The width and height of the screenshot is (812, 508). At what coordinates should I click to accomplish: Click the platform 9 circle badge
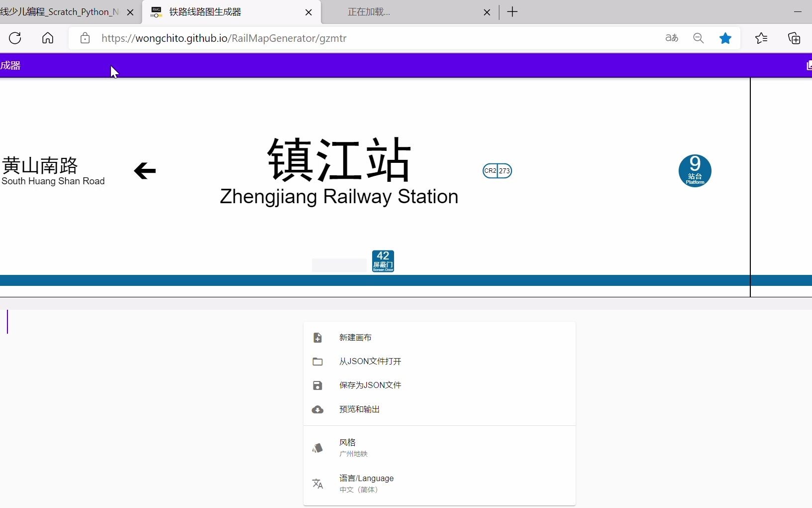[x=695, y=171]
